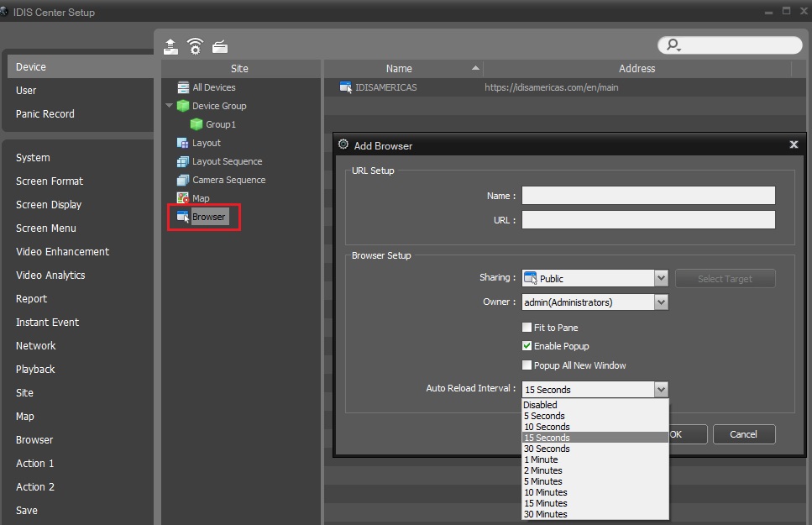Screen dimensions: 812x525
Task: Click the upload device toolbar icon
Action: [171, 47]
